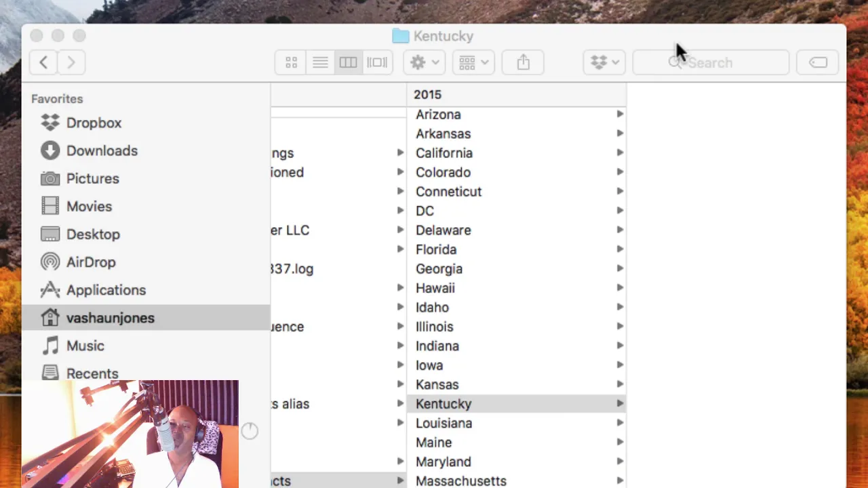Switch to column view
The height and width of the screenshot is (488, 868).
348,62
